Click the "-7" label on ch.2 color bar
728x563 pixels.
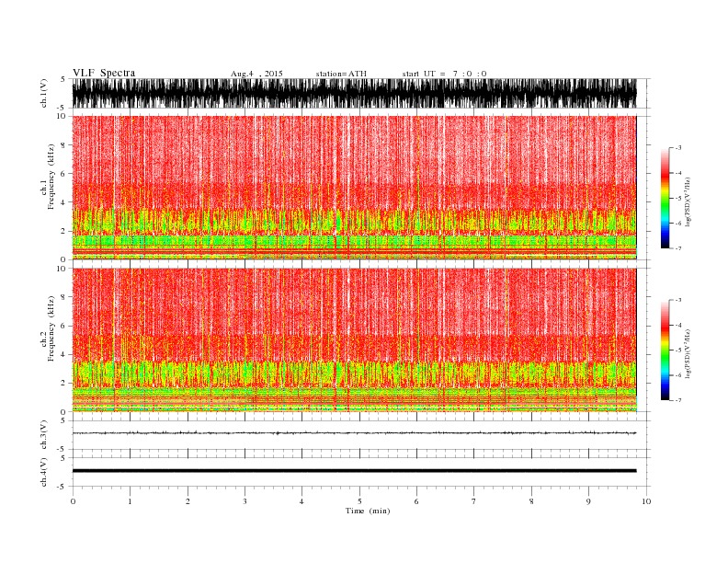[678, 400]
